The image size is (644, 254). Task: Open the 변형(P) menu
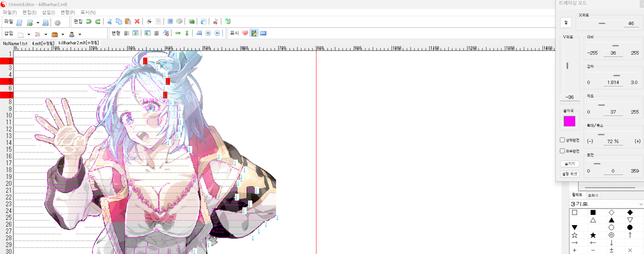point(68,12)
